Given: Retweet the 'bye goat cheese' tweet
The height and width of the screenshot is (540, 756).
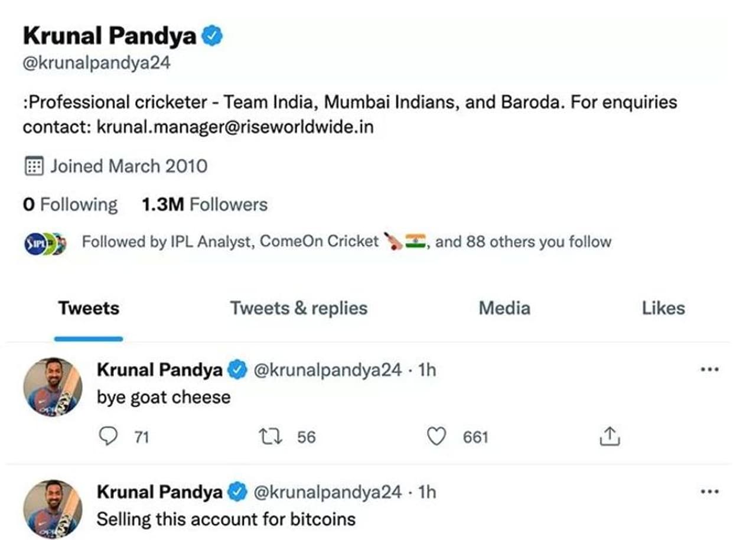Looking at the screenshot, I should click(271, 437).
